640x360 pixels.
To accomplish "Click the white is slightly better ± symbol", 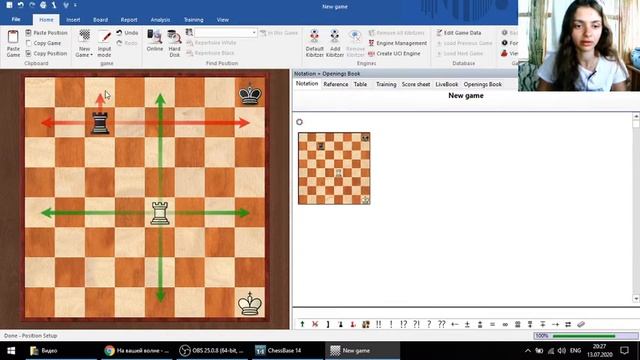I will tap(467, 324).
